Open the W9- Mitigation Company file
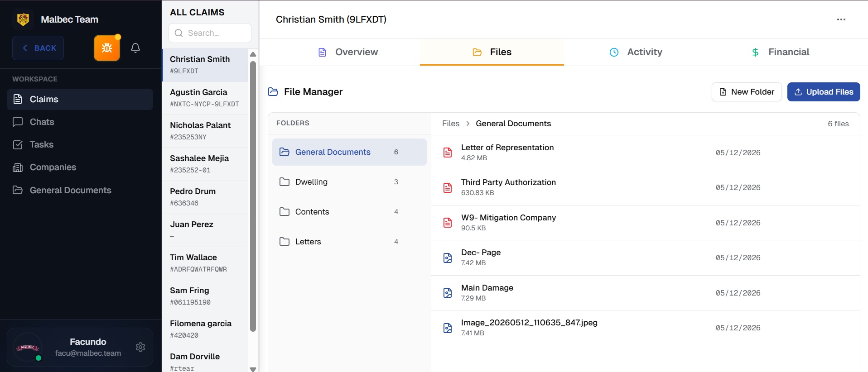The height and width of the screenshot is (372, 868). [646, 223]
